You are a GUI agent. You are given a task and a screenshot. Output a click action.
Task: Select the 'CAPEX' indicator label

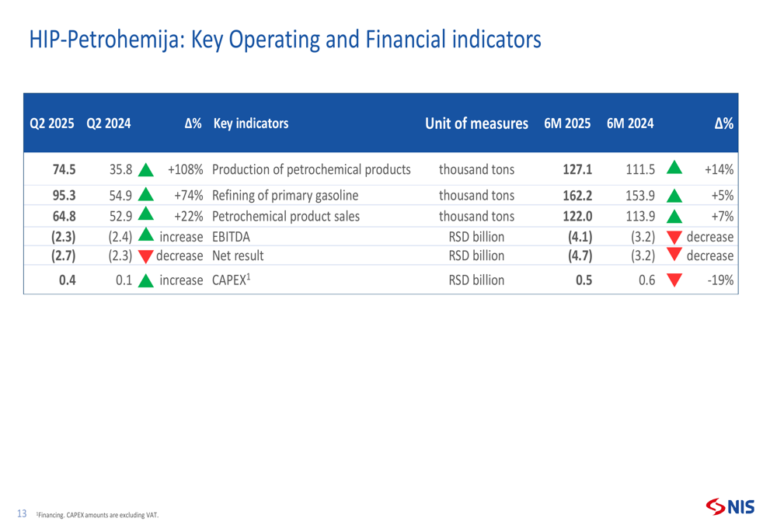(231, 280)
